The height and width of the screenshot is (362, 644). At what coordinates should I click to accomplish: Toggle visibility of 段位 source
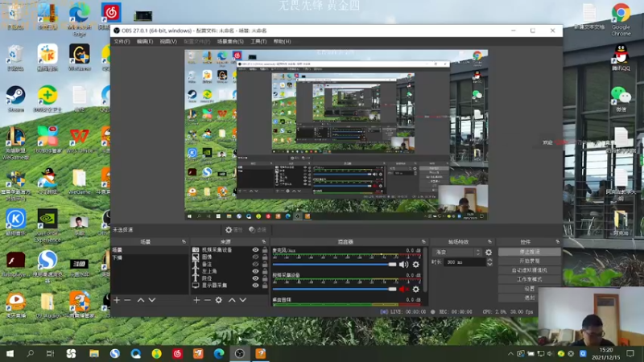coord(255,278)
